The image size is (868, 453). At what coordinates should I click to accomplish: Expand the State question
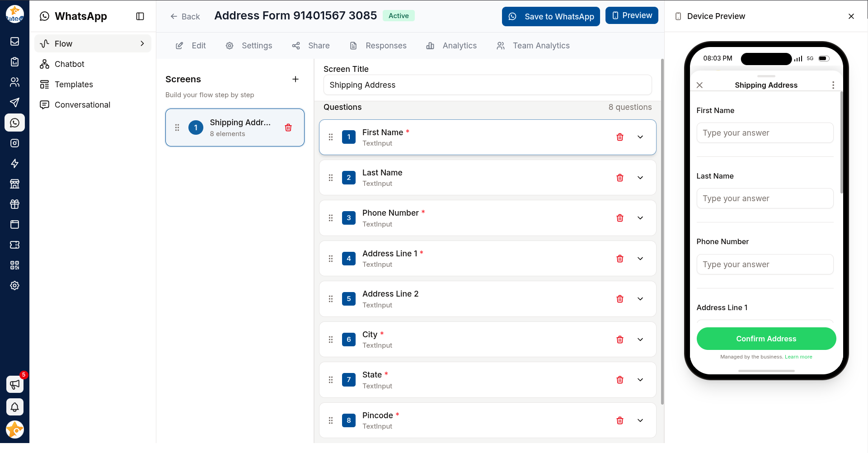tap(640, 380)
